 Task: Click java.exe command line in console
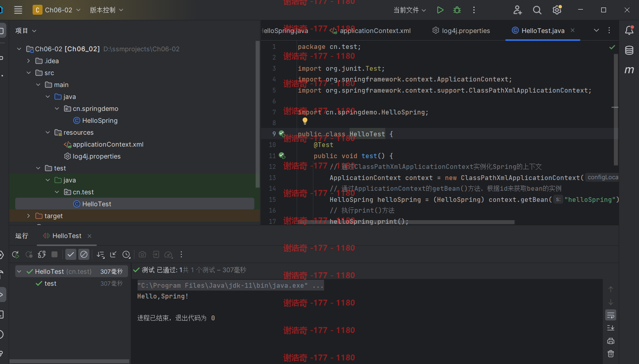coord(231,285)
